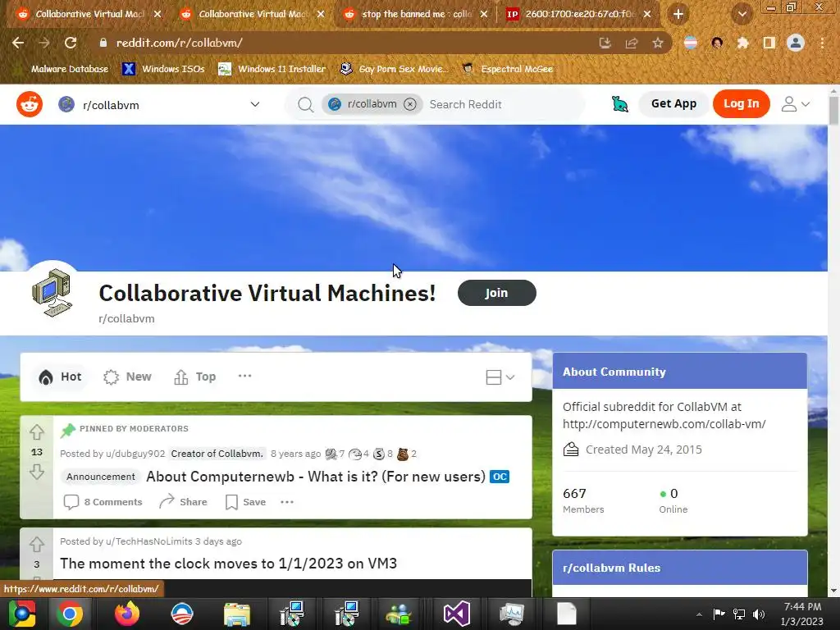Viewport: 840px width, 630px height.
Task: Open the Chrome profile avatar icon
Action: (x=796, y=43)
